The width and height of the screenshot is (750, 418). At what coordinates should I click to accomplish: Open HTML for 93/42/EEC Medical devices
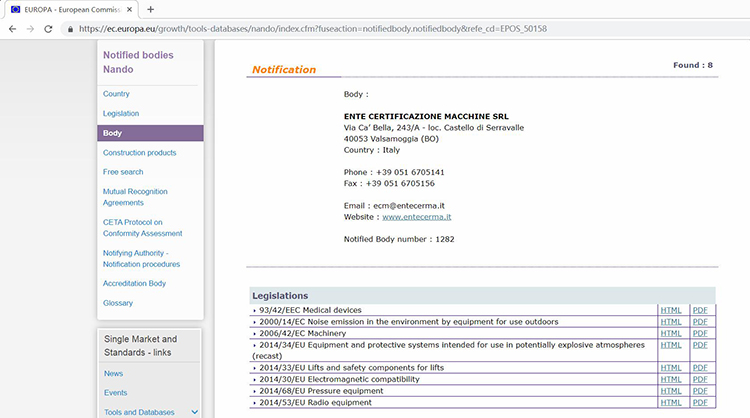[x=671, y=310]
